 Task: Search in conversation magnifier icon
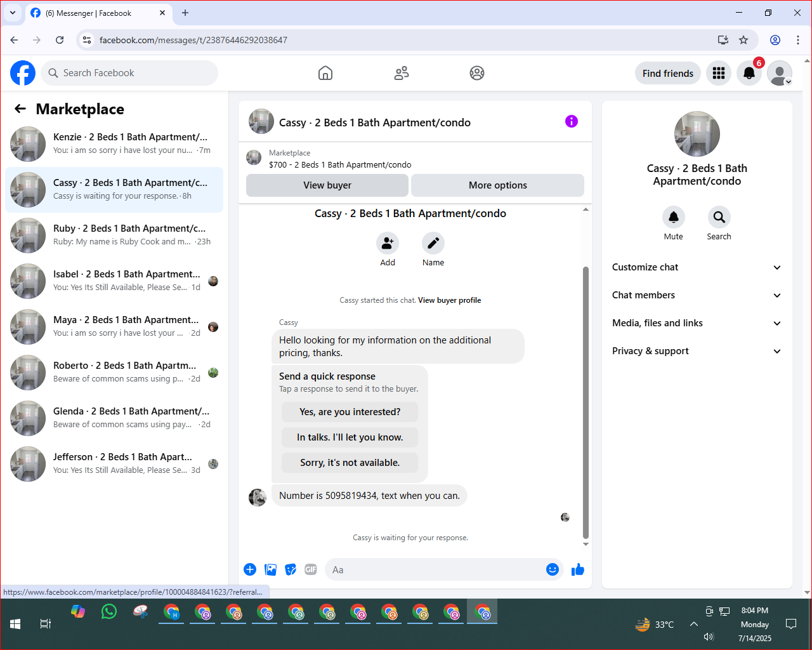coord(719,217)
